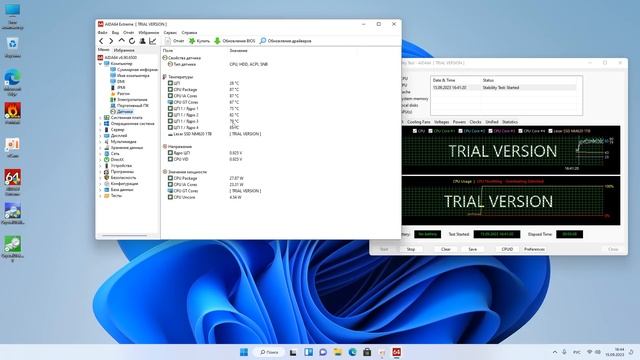Image resolution: width=640 pixels, height=360 pixels.
Task: Click the AIDA64 icon on the taskbar
Action: pyautogui.click(x=396, y=352)
